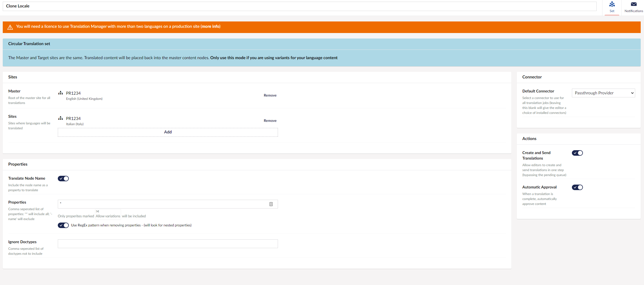This screenshot has height=285, width=644.
Task: Open the Set tab icon
Action: pos(612,5)
